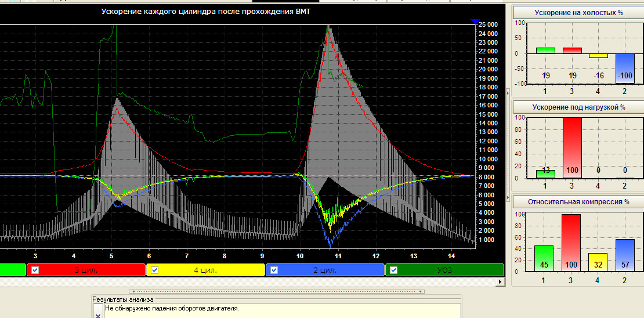Open the Ускорение под нагрузкой % header
The height and width of the screenshot is (318, 644).
coord(578,107)
